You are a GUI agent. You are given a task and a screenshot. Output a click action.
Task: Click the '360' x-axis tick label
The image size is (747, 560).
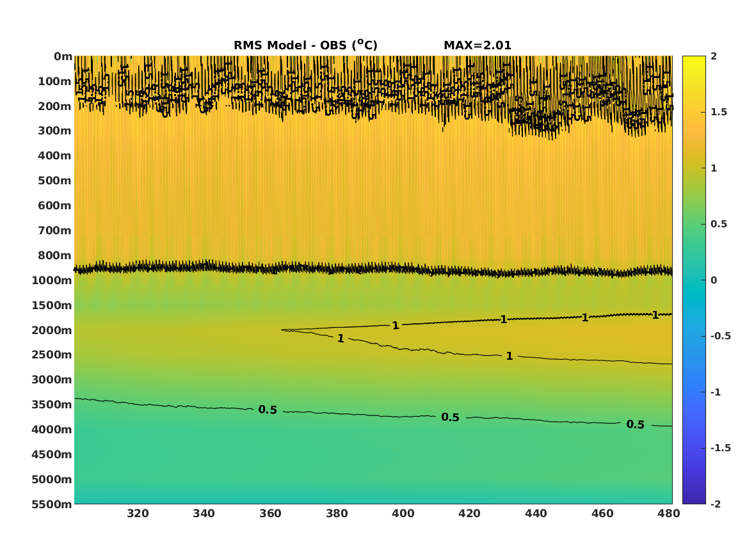click(271, 513)
